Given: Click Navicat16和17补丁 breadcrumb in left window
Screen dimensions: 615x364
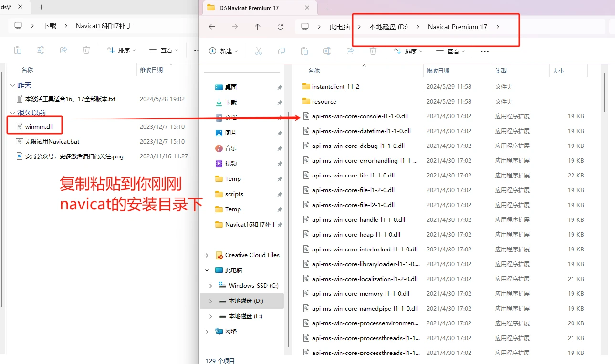Looking at the screenshot, I should click(x=104, y=26).
